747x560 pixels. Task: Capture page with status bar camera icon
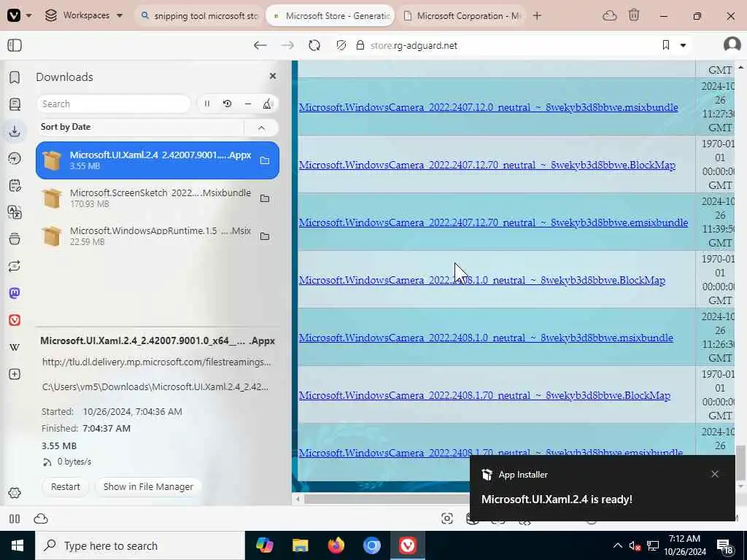(447, 518)
